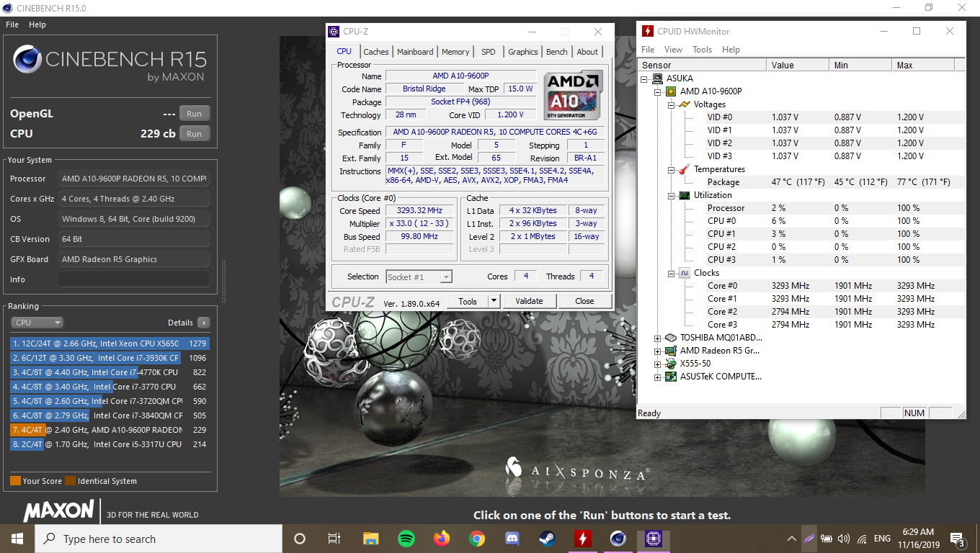The image size is (980, 553).
Task: Open Discord from the taskbar
Action: [512, 539]
